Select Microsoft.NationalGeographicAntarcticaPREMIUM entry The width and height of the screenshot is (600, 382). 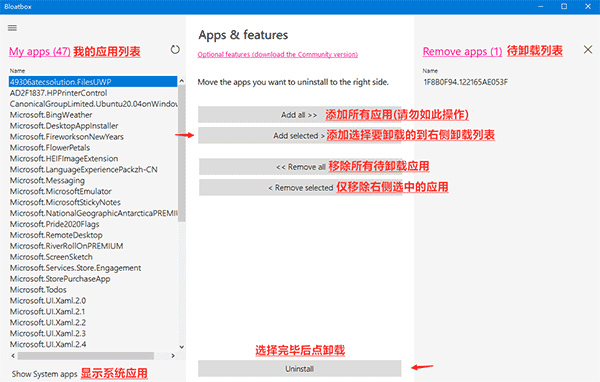click(93, 213)
